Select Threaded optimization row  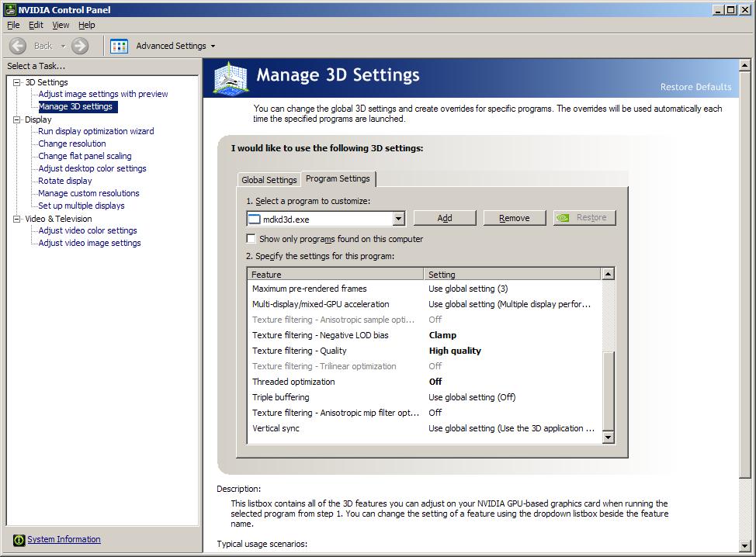click(425, 382)
